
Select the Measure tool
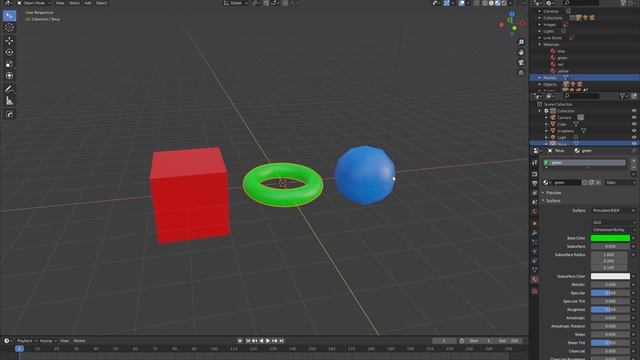point(9,100)
